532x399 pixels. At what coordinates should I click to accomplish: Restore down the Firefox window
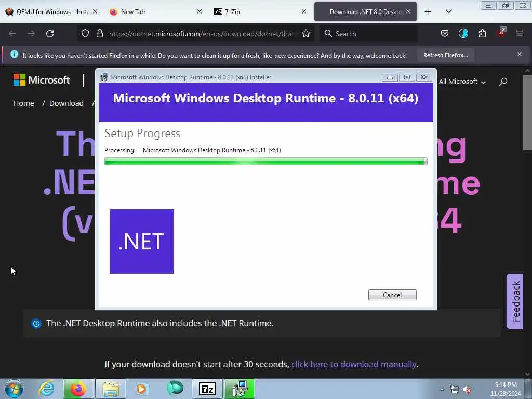506,5
